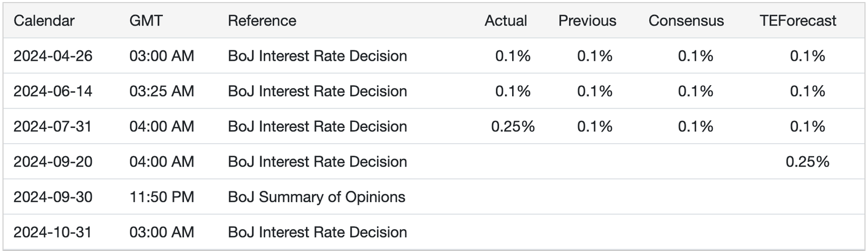The height and width of the screenshot is (251, 868).
Task: Open the 2024-07-31 BoJ Interest Rate Decision
Action: [317, 126]
